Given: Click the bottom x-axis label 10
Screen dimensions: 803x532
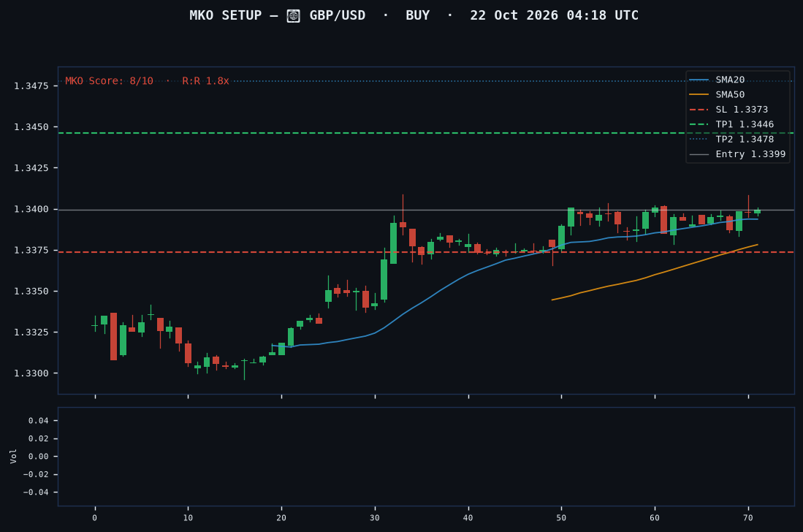Looking at the screenshot, I should click(188, 517).
